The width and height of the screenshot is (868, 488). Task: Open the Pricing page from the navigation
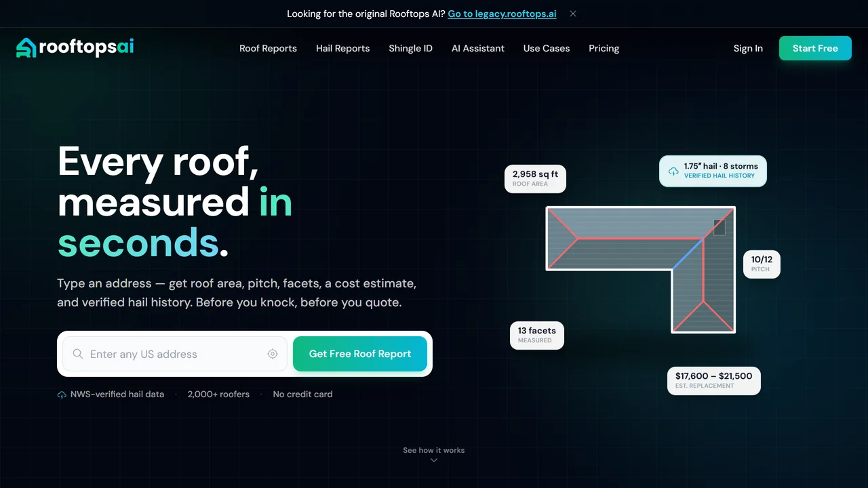(x=604, y=48)
